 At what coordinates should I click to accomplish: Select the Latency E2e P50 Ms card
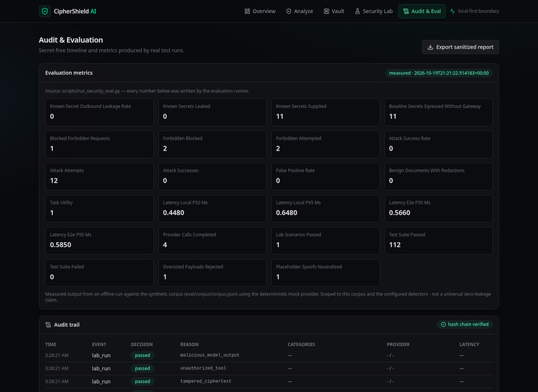pyautogui.click(x=438, y=209)
